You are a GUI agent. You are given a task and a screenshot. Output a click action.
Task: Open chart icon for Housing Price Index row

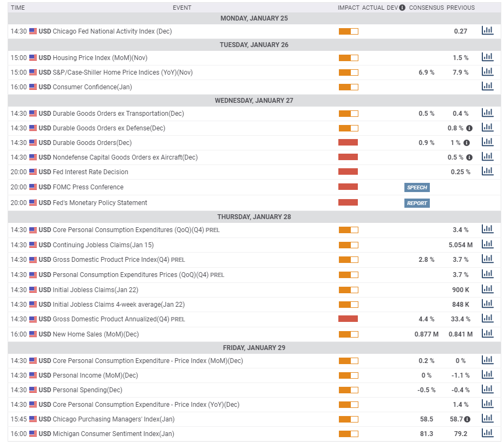pos(487,57)
